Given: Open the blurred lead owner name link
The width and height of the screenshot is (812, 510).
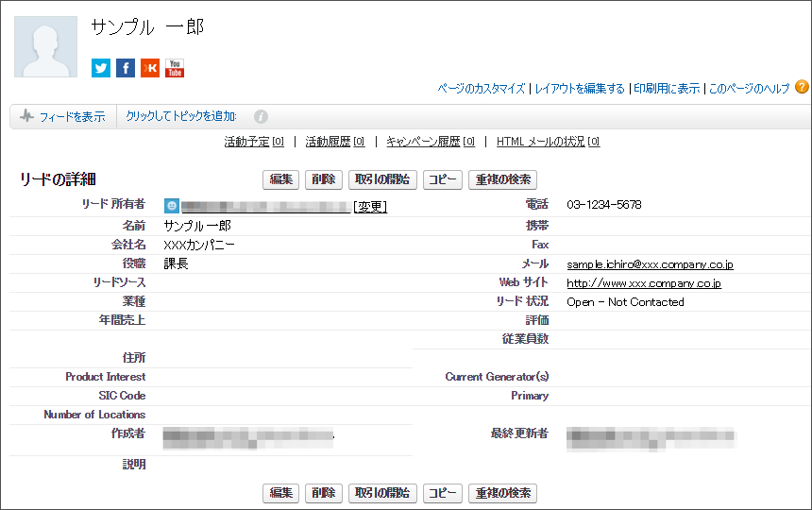Looking at the screenshot, I should click(265, 207).
